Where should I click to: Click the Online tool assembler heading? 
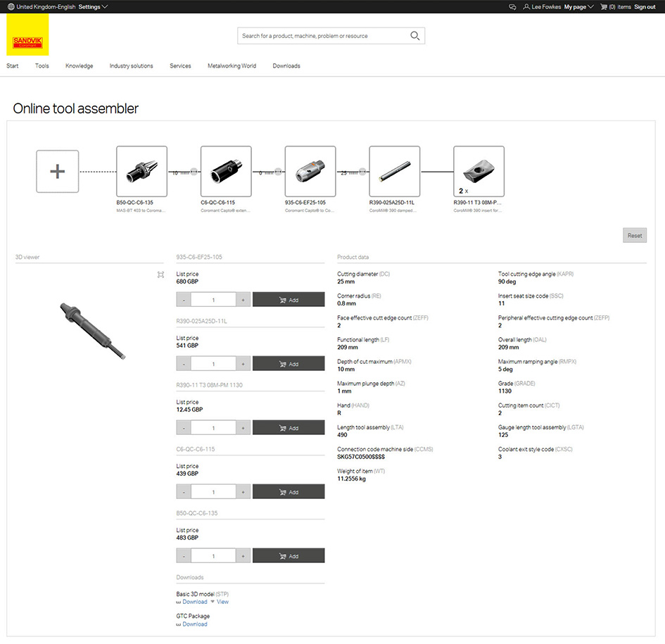click(75, 108)
